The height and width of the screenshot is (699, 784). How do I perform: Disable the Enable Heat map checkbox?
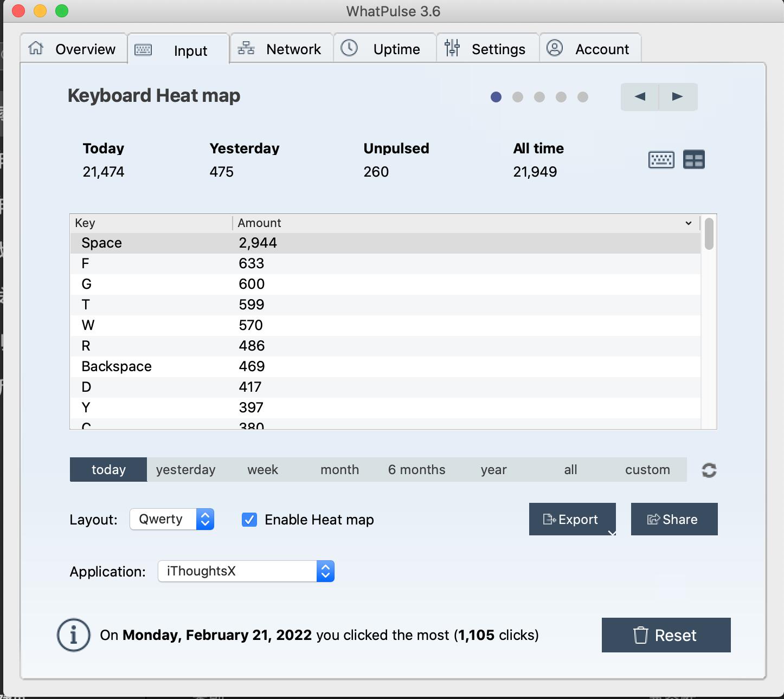point(249,520)
